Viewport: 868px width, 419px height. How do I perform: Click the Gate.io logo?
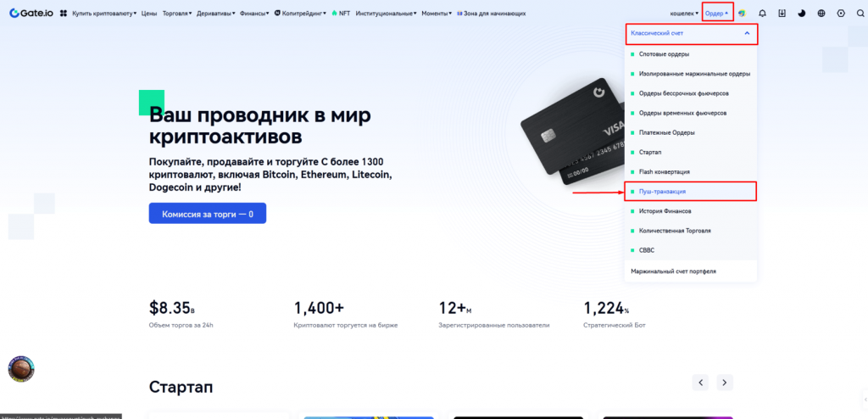coord(31,14)
